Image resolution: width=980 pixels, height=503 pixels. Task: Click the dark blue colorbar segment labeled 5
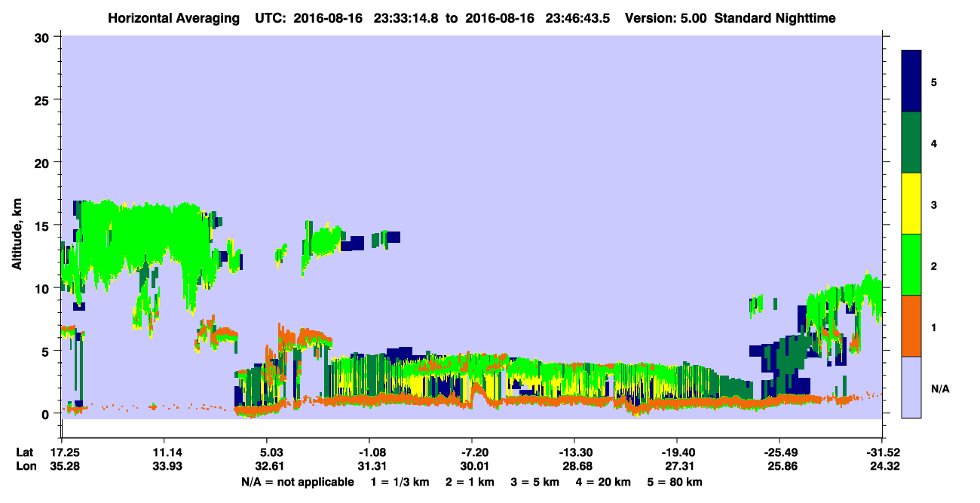tap(911, 81)
